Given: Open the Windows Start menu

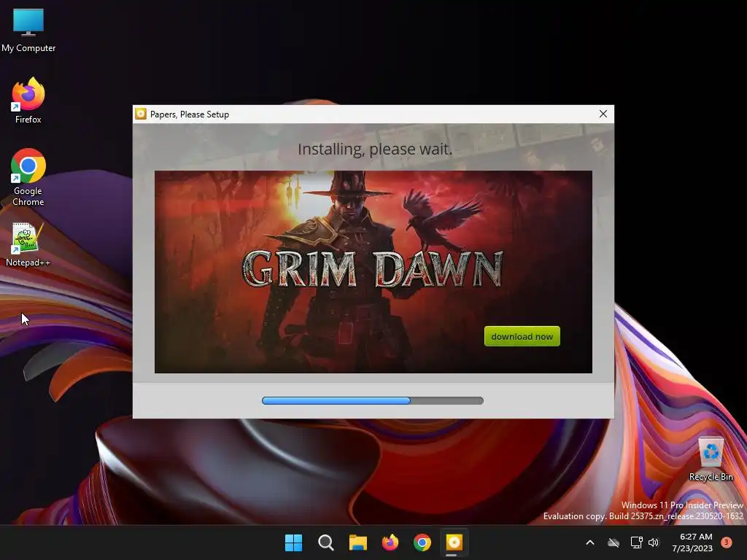Looking at the screenshot, I should (293, 542).
